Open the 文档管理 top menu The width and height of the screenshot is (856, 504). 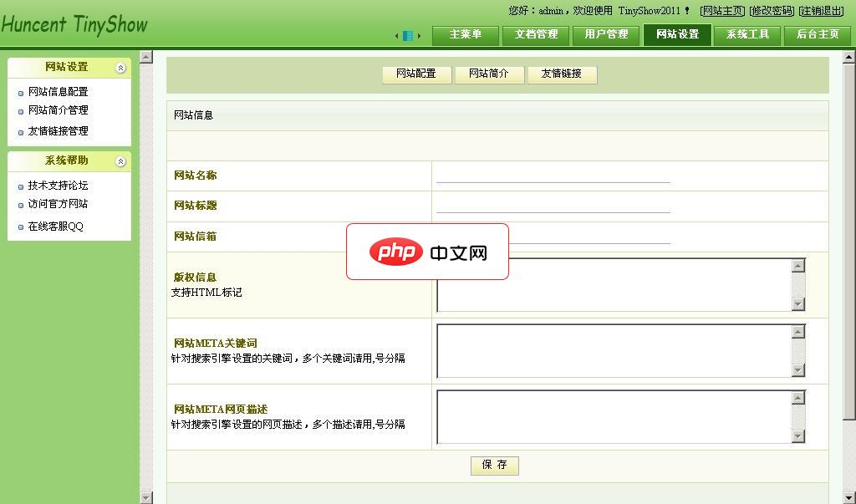[x=536, y=35]
